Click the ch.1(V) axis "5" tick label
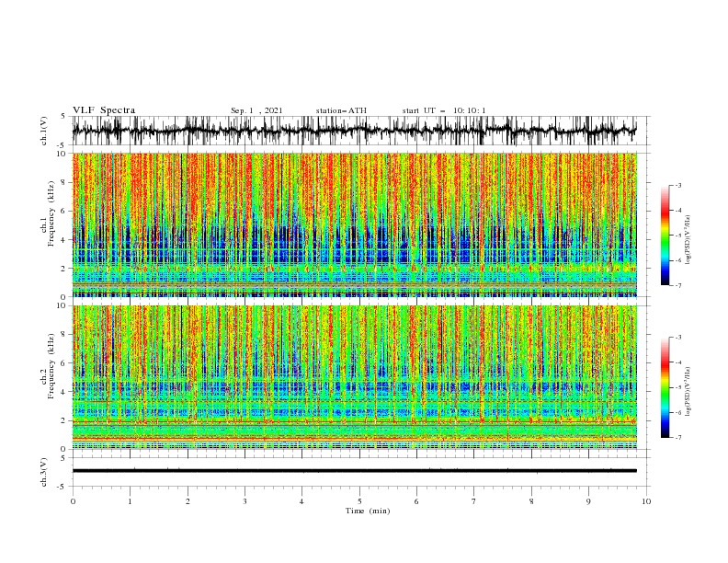728x563 pixels. (65, 117)
